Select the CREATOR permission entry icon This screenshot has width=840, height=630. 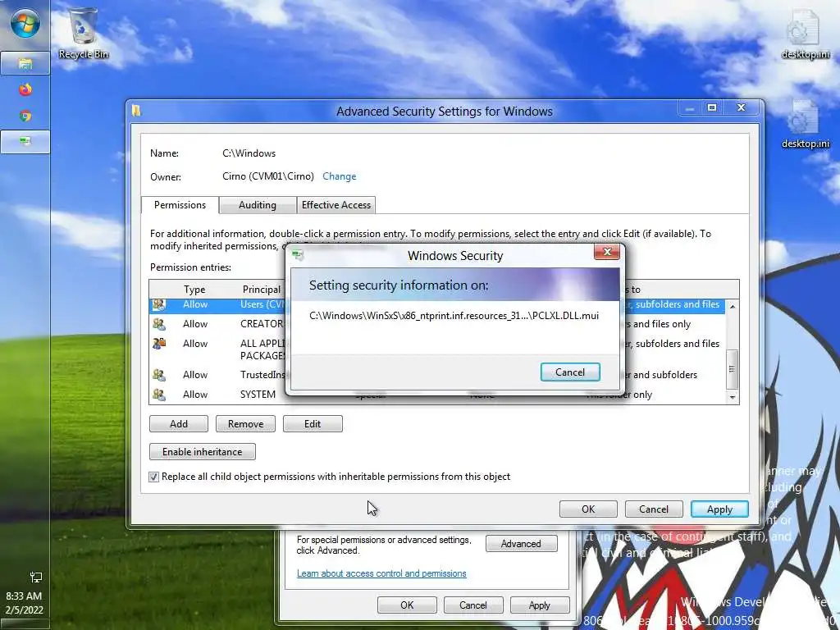[x=158, y=323]
